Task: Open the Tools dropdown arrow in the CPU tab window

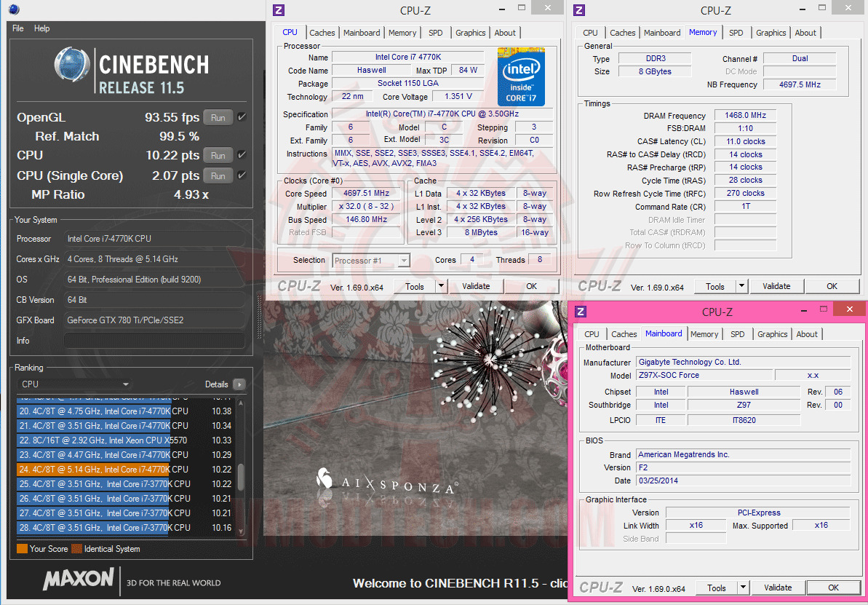Action: coord(441,286)
